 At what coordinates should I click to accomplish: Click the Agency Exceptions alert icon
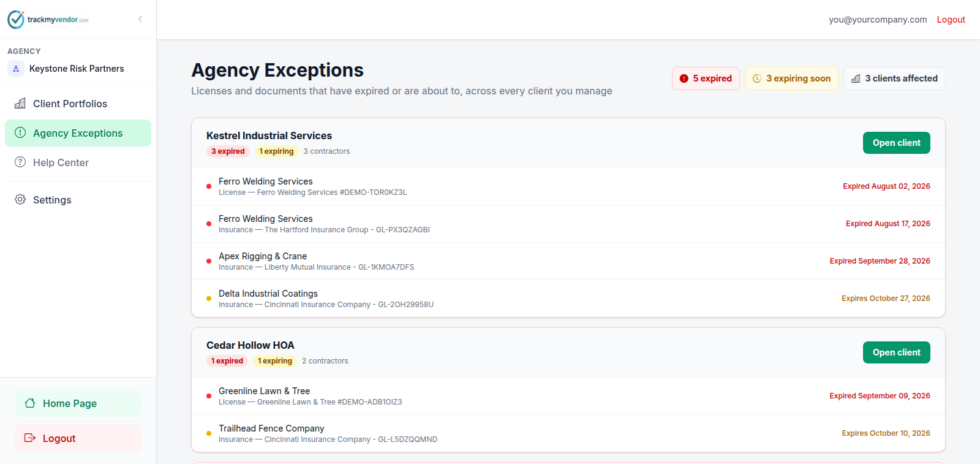coord(20,133)
